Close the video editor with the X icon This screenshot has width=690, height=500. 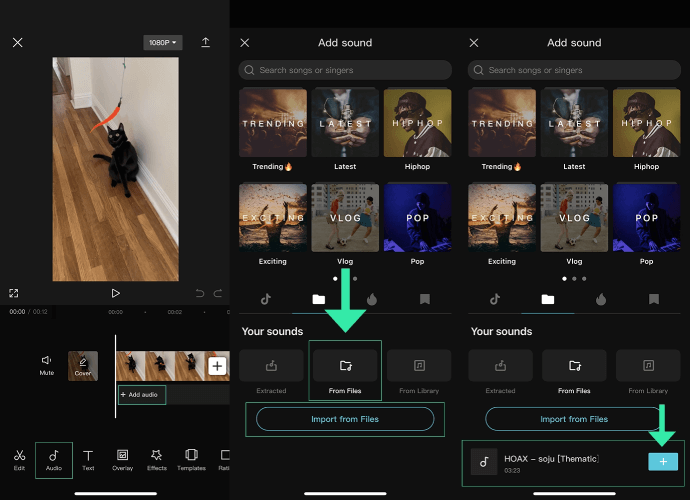click(18, 42)
